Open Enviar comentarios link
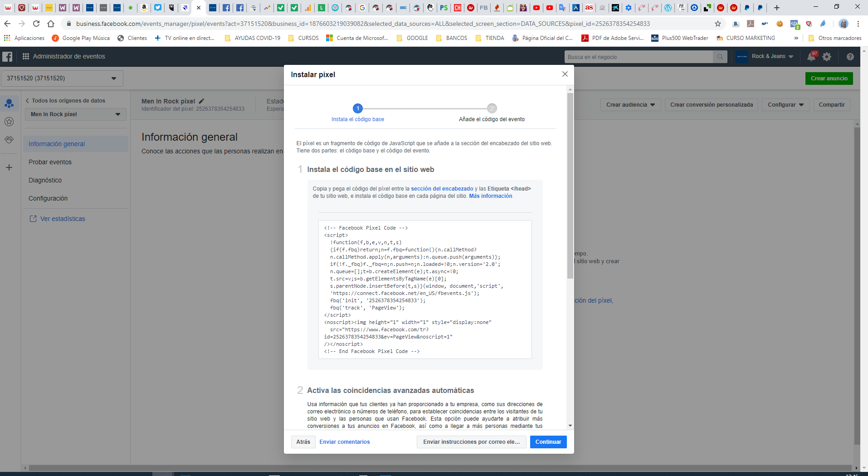Viewport: 868px width, 476px height. click(x=345, y=442)
